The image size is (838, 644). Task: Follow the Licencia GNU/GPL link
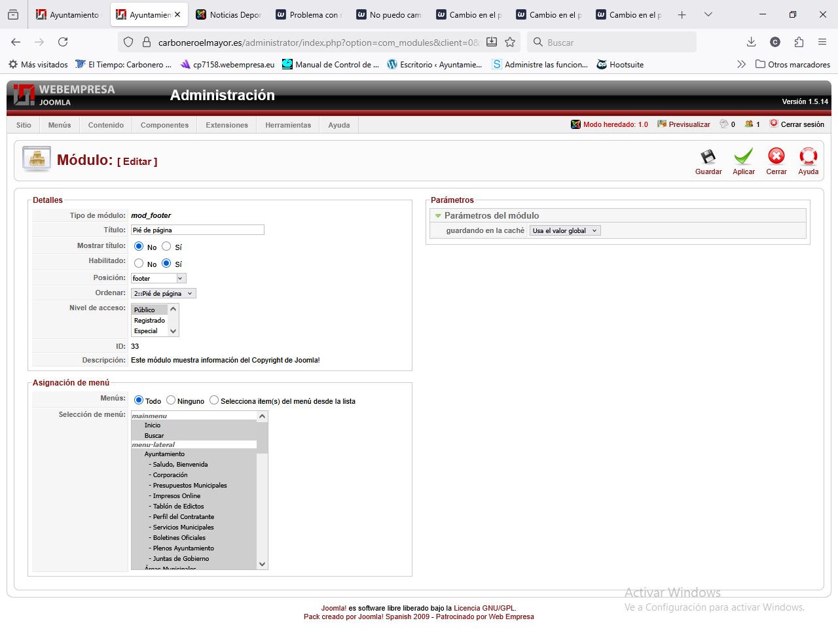tap(484, 608)
